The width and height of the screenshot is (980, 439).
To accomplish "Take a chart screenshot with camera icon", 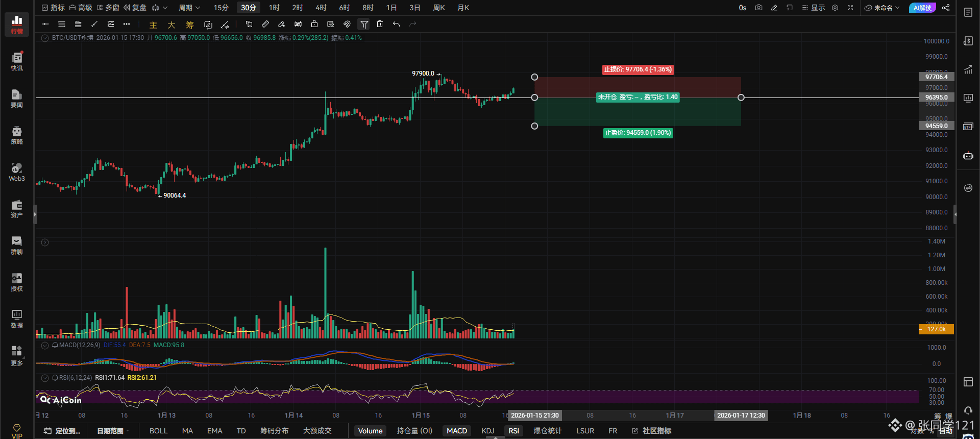I will 759,8.
